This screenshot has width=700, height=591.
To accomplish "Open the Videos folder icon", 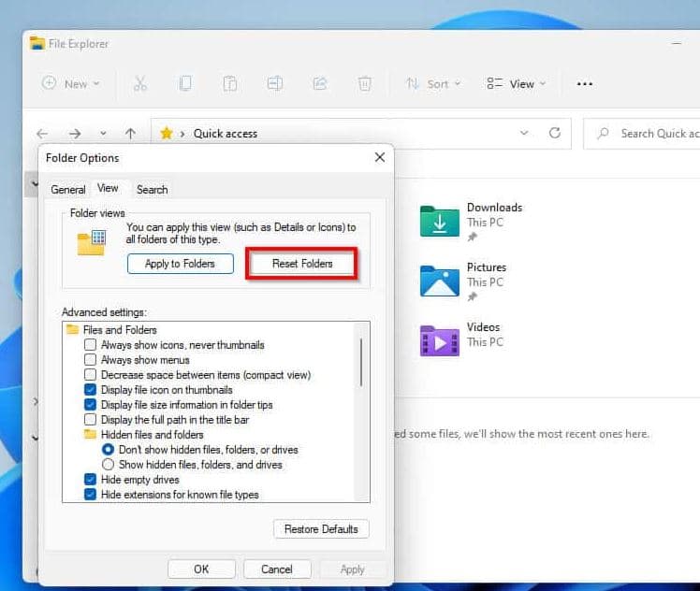I will [x=439, y=340].
